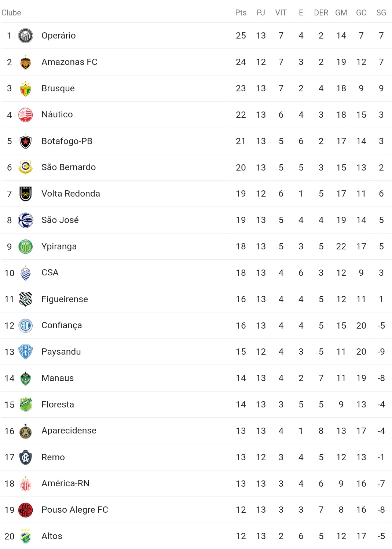392x549 pixels.
Task: Click the Remo dark-blue crest
Action: 26,457
